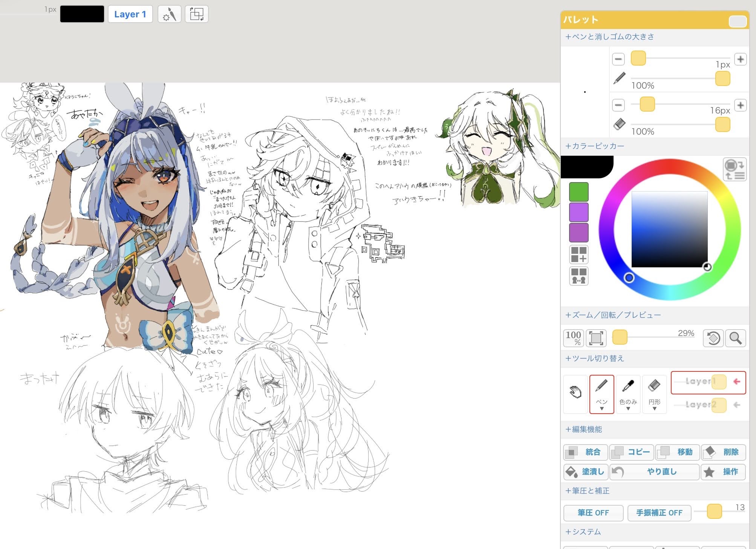Select Layer1 in the palette
The height and width of the screenshot is (549, 756).
pyautogui.click(x=708, y=382)
